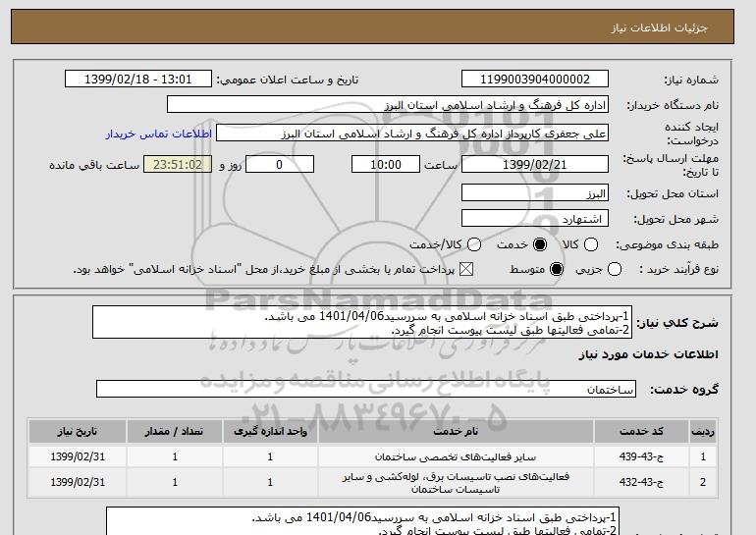Click the remaining time field 23:51:02
This screenshot has height=535, width=756.
coord(178,164)
